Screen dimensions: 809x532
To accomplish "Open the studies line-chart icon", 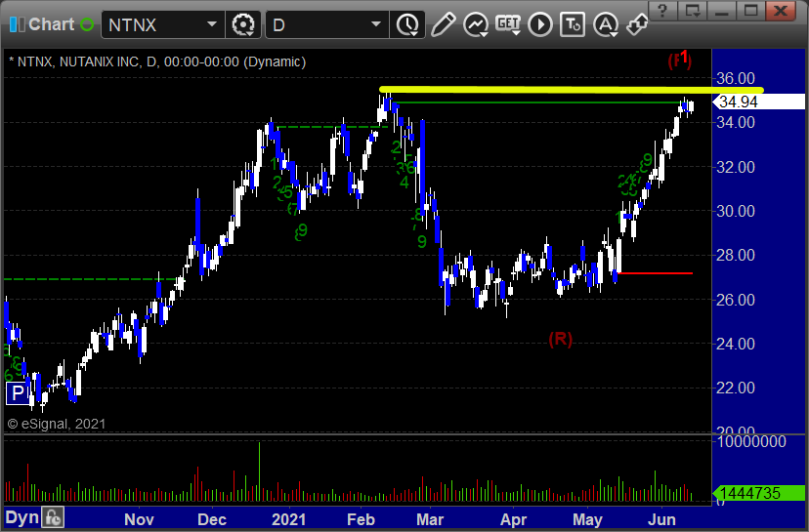I will (x=475, y=24).
